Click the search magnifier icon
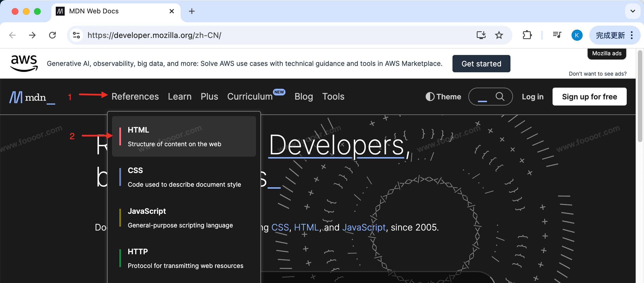Screen dimensions: 644x283 point(500,97)
